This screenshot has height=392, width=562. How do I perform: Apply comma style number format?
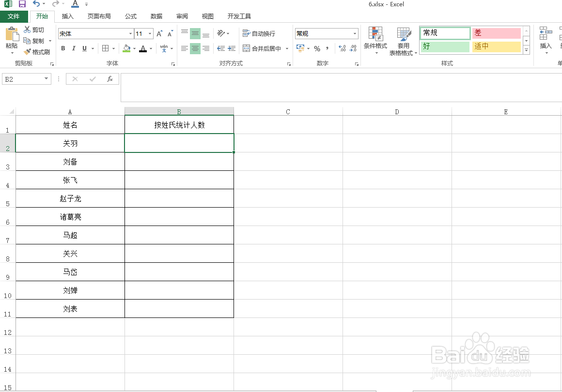pos(327,48)
